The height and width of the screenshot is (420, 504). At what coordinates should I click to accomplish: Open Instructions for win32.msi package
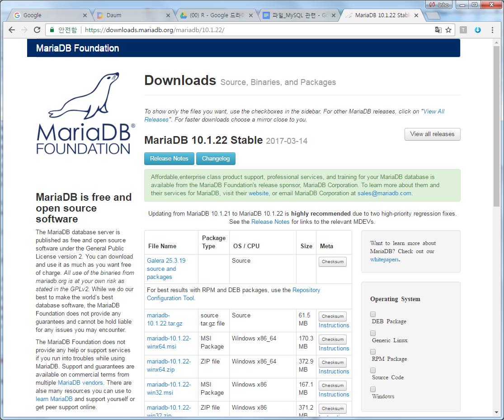pos(334,395)
